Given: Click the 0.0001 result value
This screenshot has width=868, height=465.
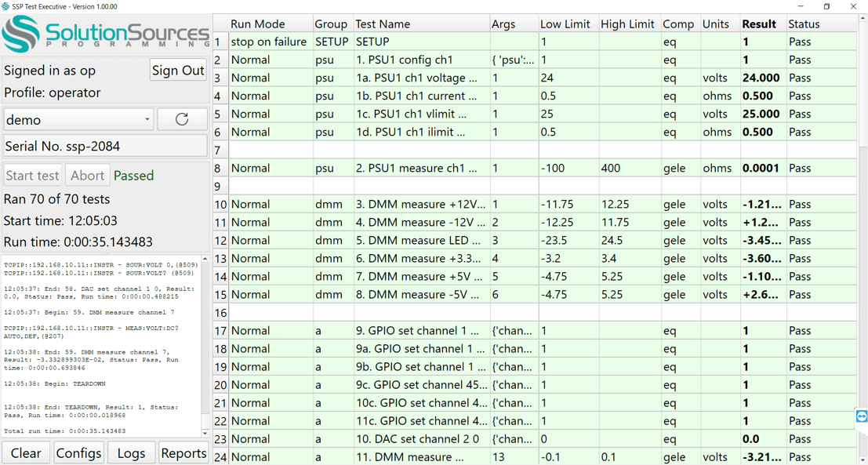Looking at the screenshot, I should (x=764, y=169).
